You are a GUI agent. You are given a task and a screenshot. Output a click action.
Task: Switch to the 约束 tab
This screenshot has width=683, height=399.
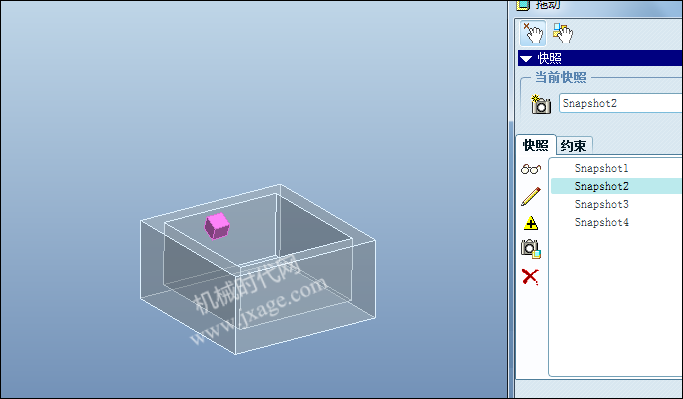point(573,146)
